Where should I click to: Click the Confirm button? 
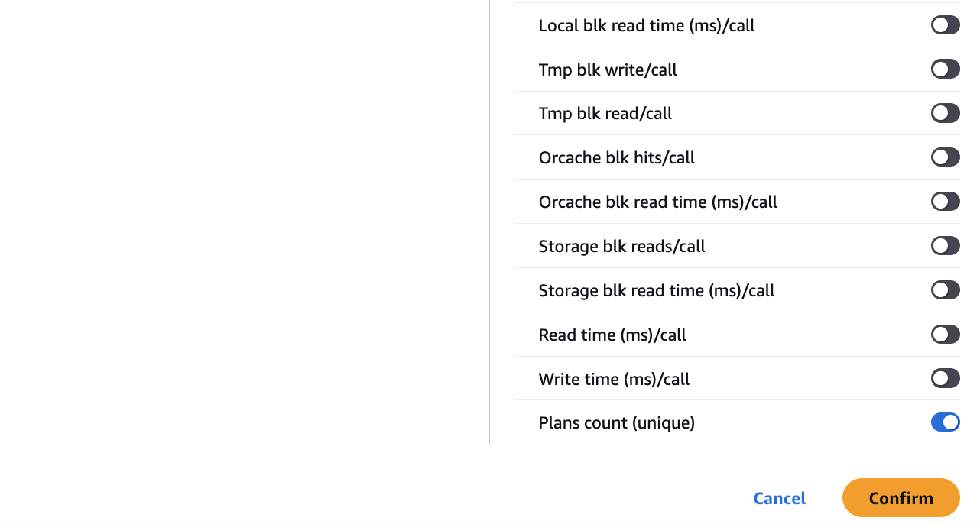coord(900,497)
